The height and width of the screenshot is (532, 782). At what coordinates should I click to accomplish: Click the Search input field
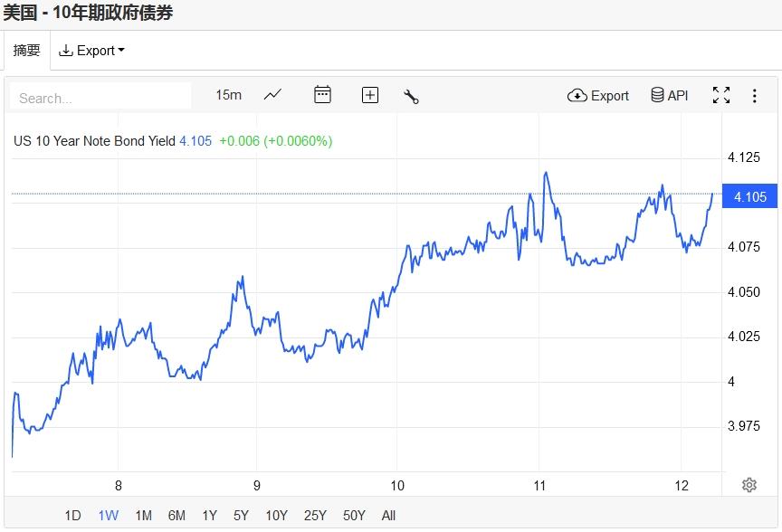coord(101,98)
